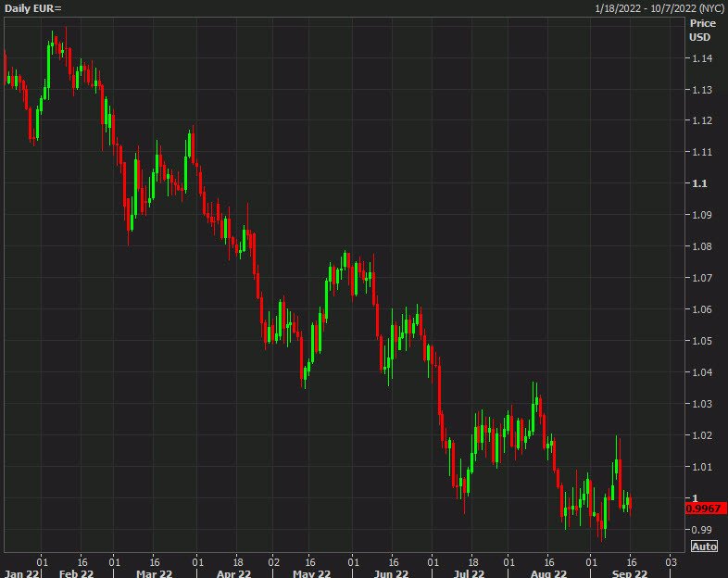Click the 02 date tick before May 22
728x578 pixels.
274,562
